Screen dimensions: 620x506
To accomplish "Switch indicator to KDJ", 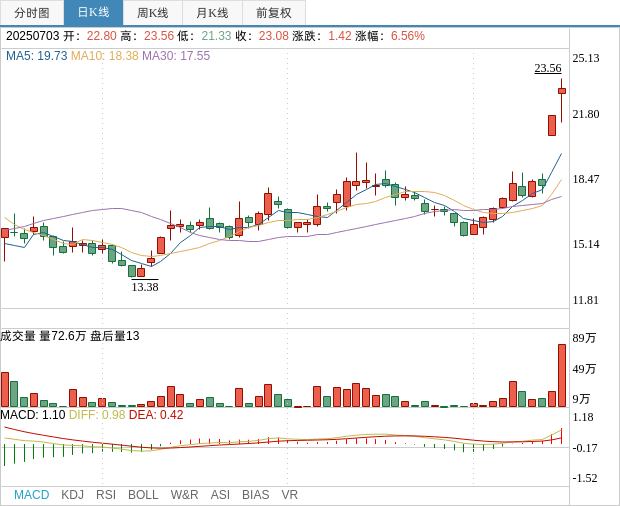I will (x=72, y=495).
